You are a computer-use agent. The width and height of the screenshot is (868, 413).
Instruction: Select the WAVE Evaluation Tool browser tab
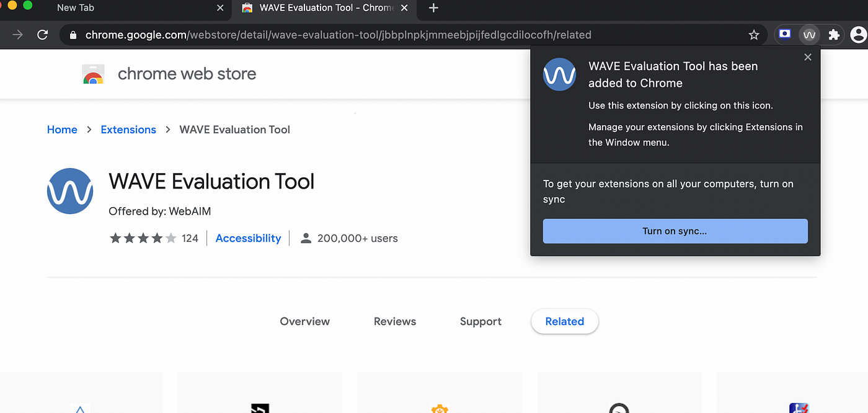tap(324, 8)
